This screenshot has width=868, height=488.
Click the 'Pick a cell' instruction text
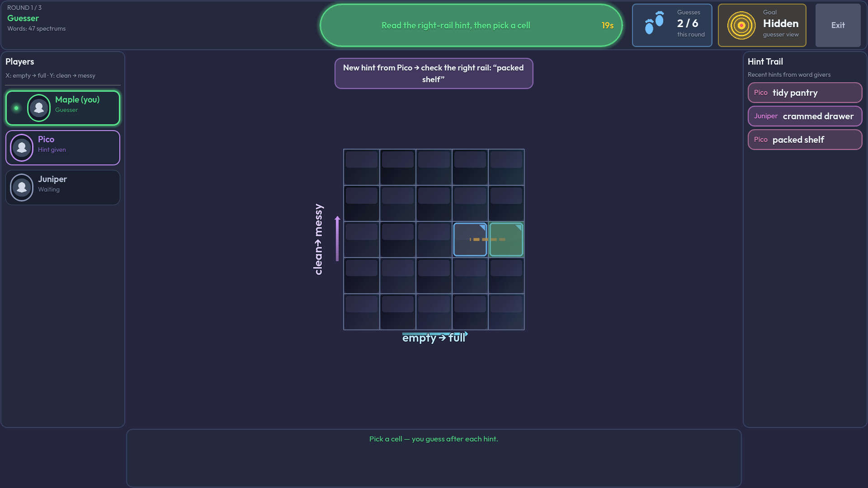tap(434, 439)
